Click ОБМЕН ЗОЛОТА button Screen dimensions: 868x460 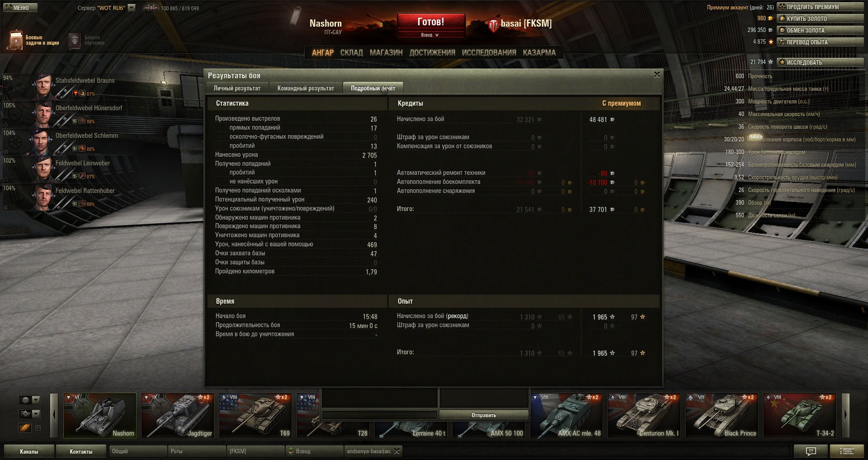click(821, 30)
